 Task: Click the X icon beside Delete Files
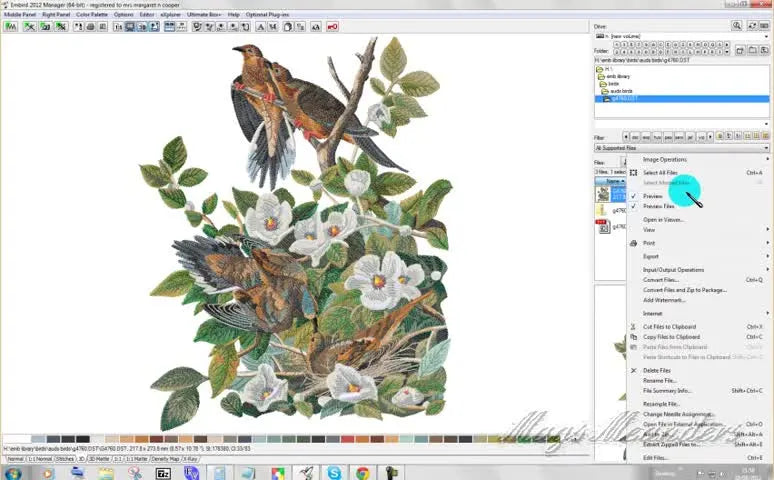pyautogui.click(x=633, y=370)
